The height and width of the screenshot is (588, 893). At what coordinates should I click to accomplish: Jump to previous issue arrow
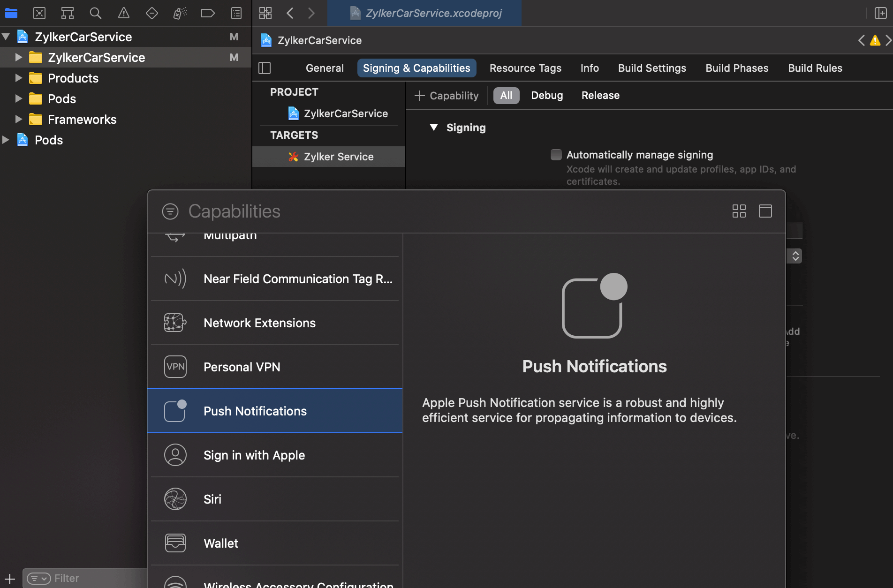862,41
